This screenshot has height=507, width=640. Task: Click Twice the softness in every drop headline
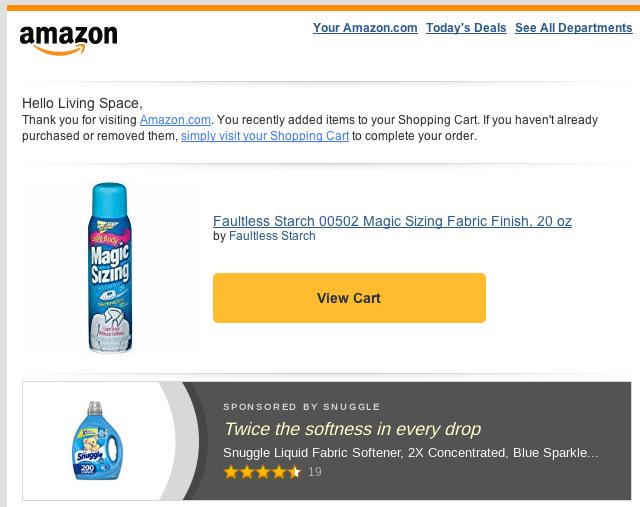pyautogui.click(x=353, y=429)
